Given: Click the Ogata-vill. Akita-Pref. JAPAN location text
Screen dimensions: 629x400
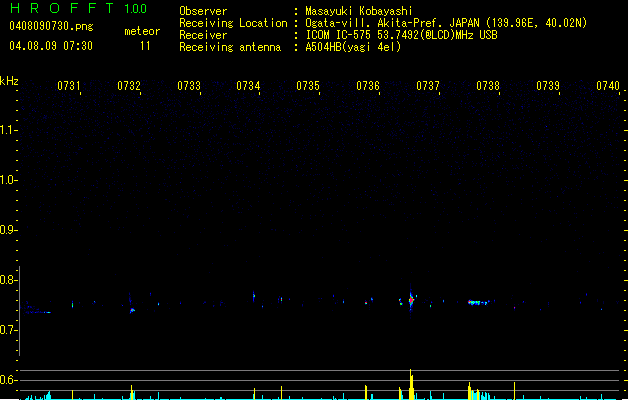Looking at the screenshot, I should click(x=446, y=23).
